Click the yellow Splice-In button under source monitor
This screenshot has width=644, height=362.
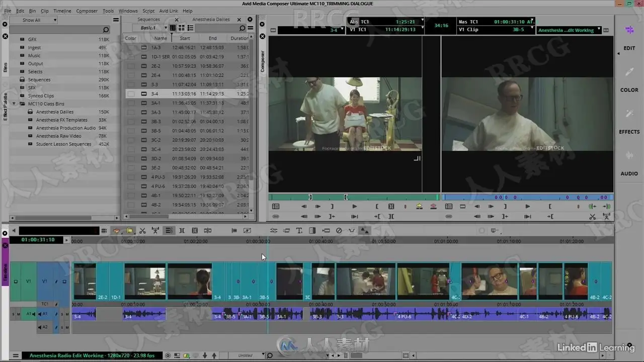pos(419,207)
